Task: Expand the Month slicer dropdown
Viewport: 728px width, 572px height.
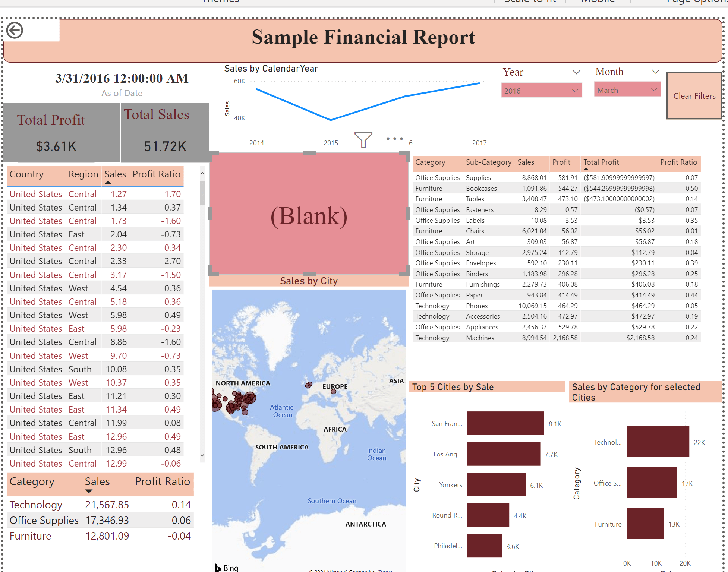Action: [655, 71]
